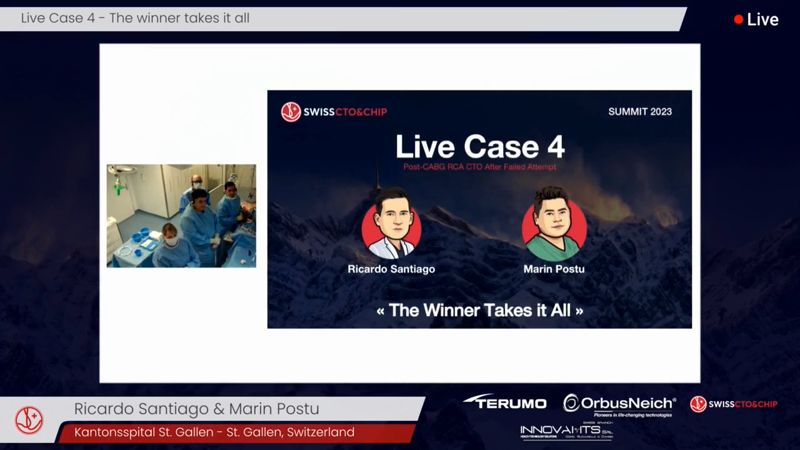The width and height of the screenshot is (800, 450).
Task: Click the "Marin Postu" name under the avatar
Action: point(554,269)
